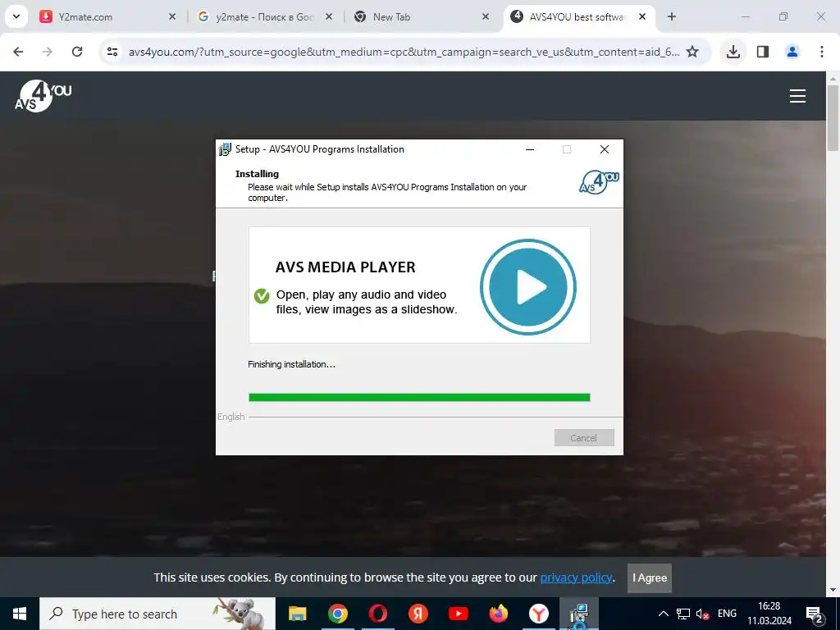Close the y2mate Google search tab
Image resolution: width=840 pixels, height=630 pixels.
point(329,16)
